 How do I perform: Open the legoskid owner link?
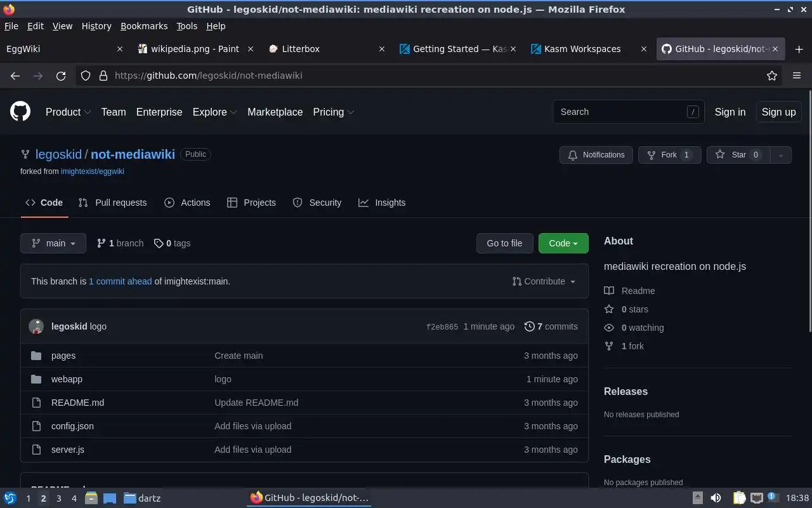click(x=58, y=154)
